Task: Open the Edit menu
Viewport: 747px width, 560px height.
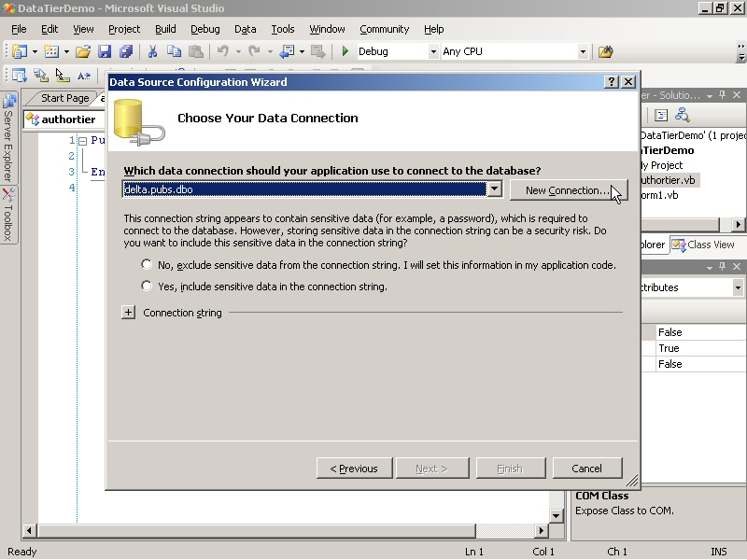Action: (x=49, y=29)
